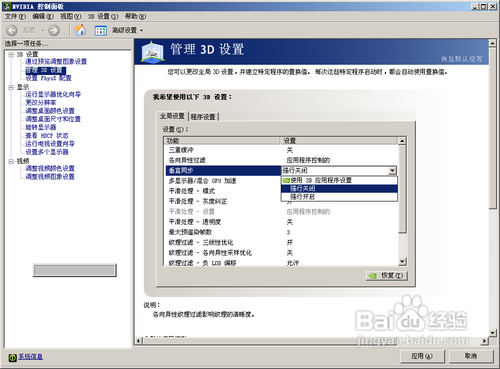500x369 pixels.
Task: Open 更改分辨率 in the tree
Action: click(41, 102)
